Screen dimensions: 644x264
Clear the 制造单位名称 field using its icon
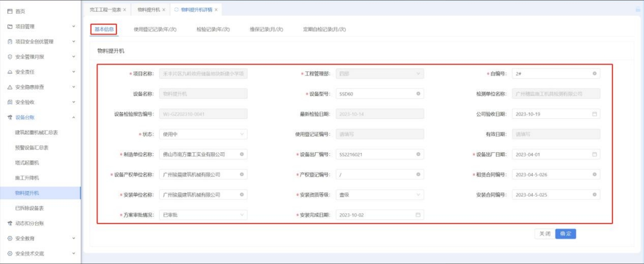[241, 154]
